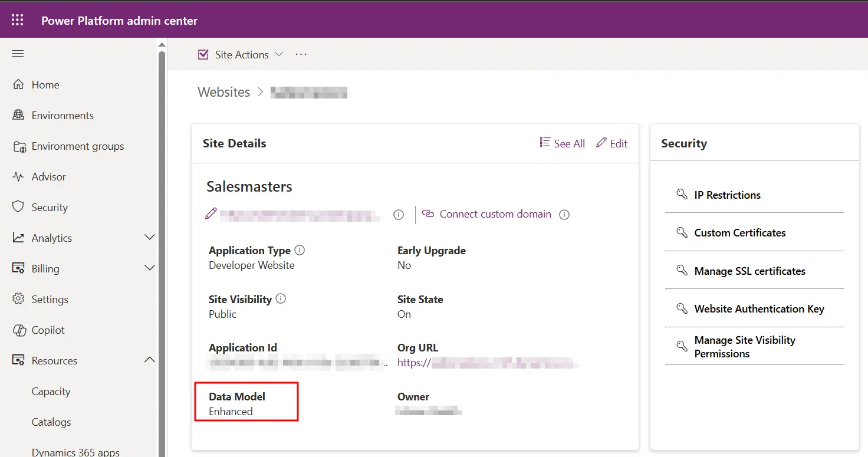Click the Data Model value Enhanced

pyautogui.click(x=231, y=412)
